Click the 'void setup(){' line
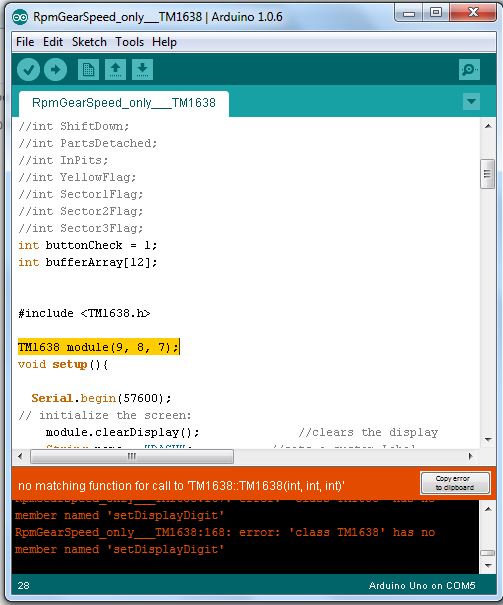This screenshot has width=503, height=605. point(63,364)
